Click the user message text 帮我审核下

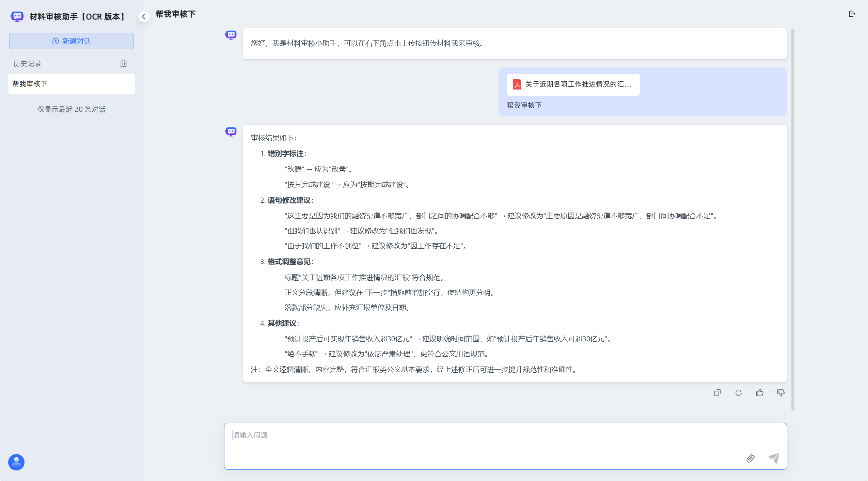tap(524, 105)
